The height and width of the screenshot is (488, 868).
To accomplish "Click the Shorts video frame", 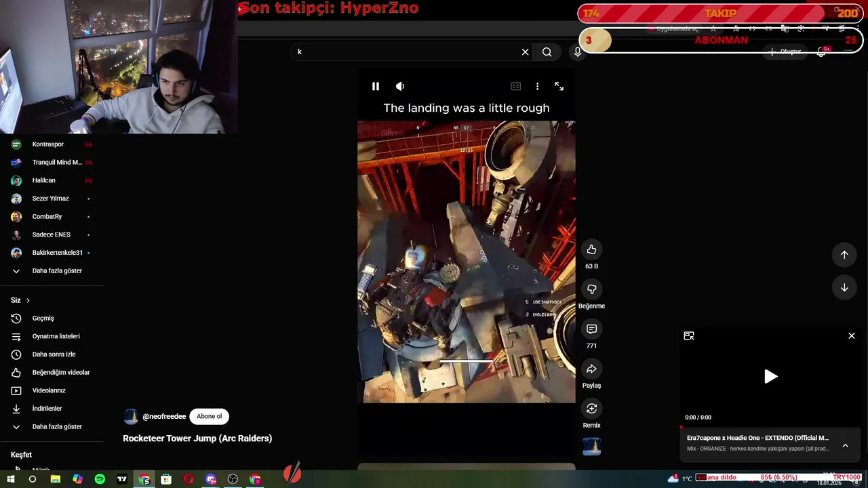I will point(467,262).
